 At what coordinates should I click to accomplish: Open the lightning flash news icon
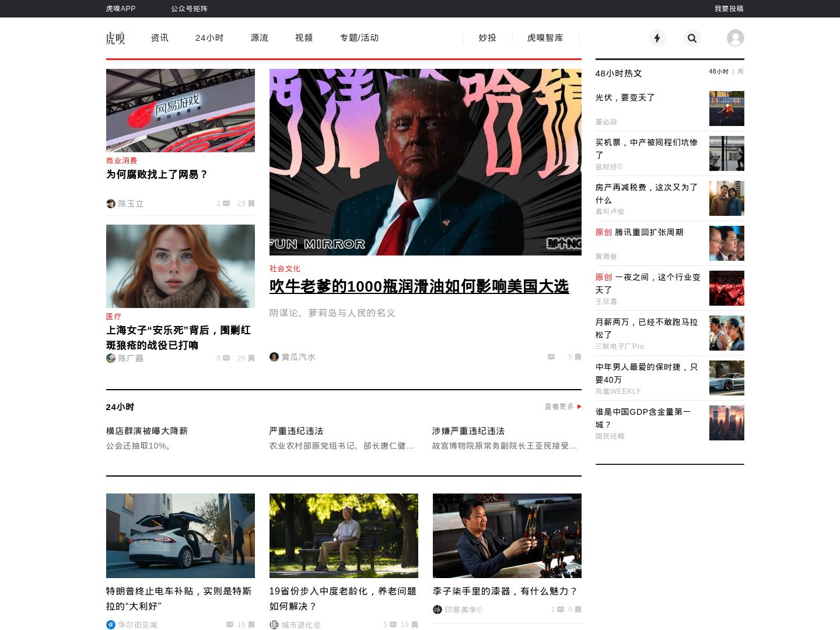[x=657, y=38]
